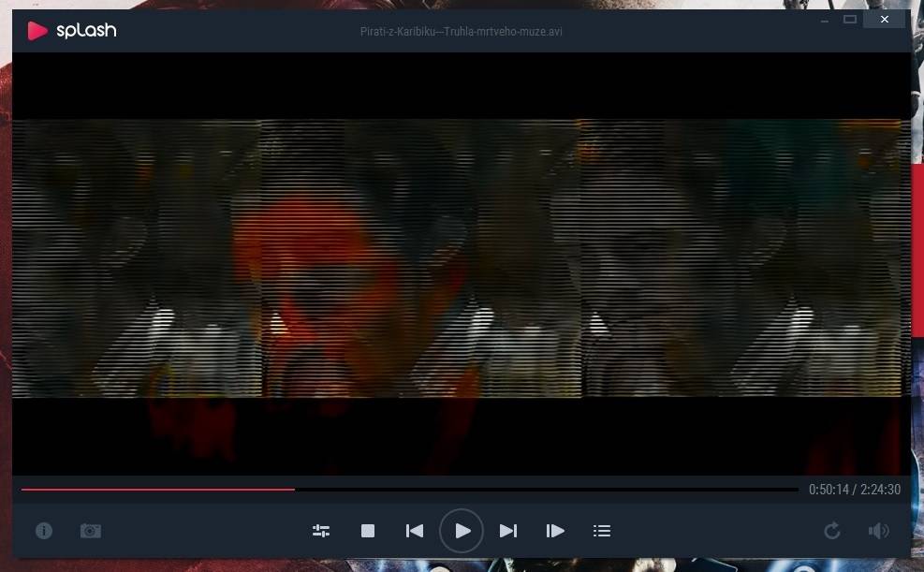Minimize the Splash player window
The image size is (924, 572).
pyautogui.click(x=825, y=20)
